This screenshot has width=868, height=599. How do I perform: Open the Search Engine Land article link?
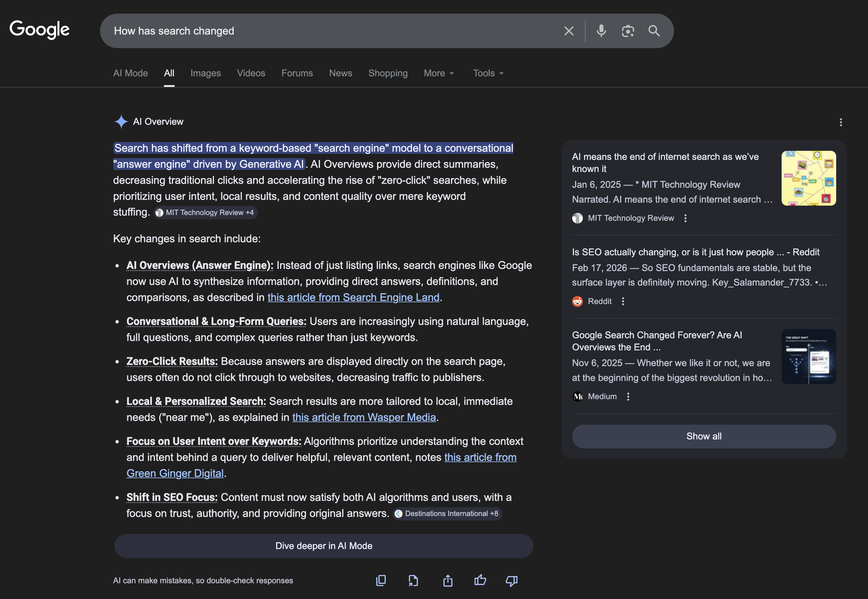(x=353, y=297)
